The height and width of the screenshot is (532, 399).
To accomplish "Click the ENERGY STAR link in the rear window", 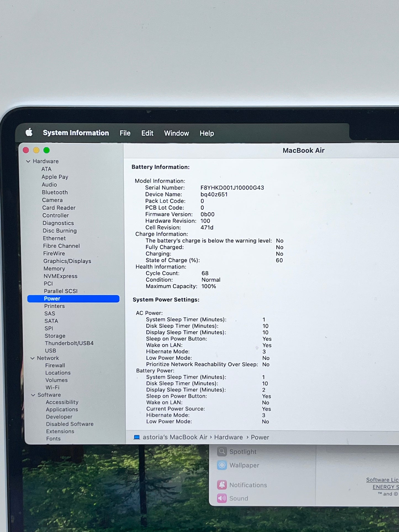I will click(x=385, y=487).
